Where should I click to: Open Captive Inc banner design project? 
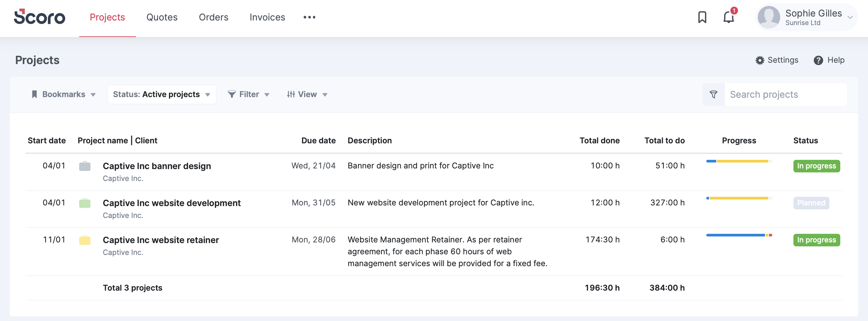(157, 166)
